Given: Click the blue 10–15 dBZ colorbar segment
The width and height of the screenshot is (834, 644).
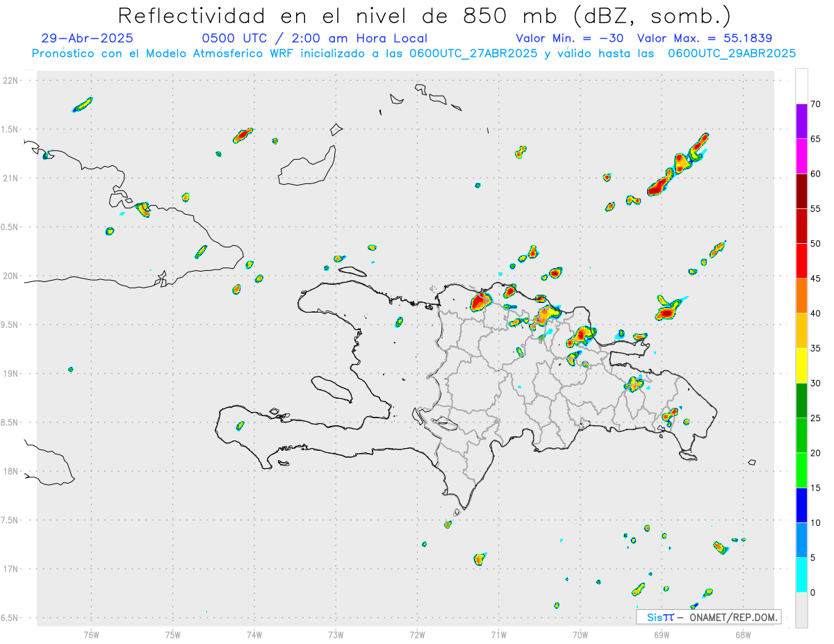Looking at the screenshot, I should click(801, 505).
